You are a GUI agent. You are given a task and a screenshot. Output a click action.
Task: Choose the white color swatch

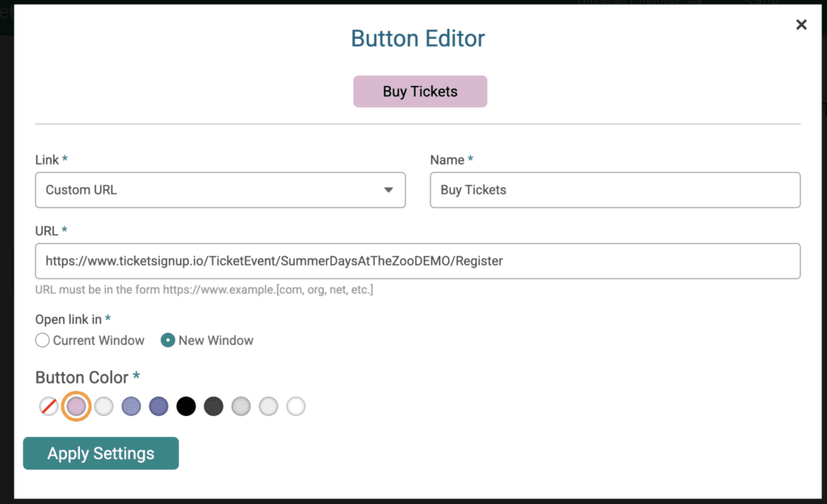[296, 406]
